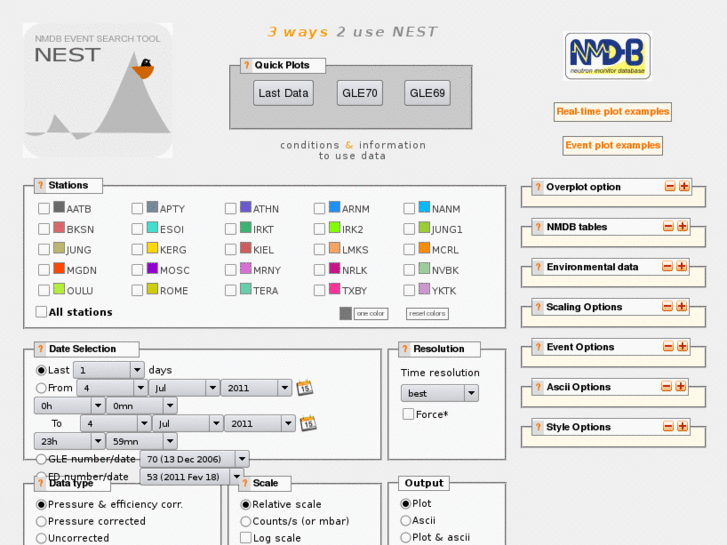Open the From year 2011 dropdown
727x545 pixels.
pos(256,388)
